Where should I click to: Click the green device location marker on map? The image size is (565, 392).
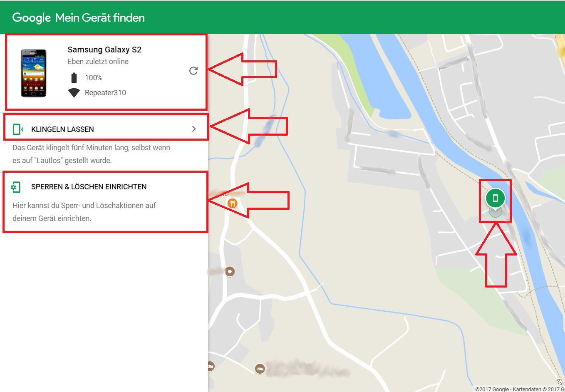(495, 198)
